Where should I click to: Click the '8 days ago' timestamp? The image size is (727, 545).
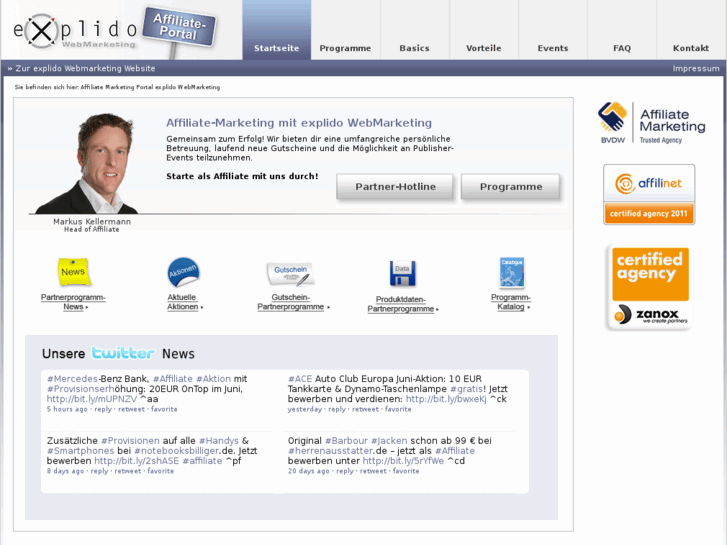pyautogui.click(x=65, y=471)
